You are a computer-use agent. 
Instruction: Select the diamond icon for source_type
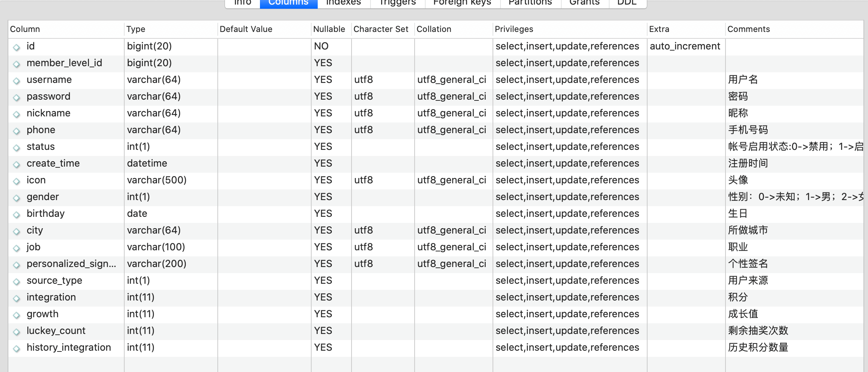tap(16, 281)
